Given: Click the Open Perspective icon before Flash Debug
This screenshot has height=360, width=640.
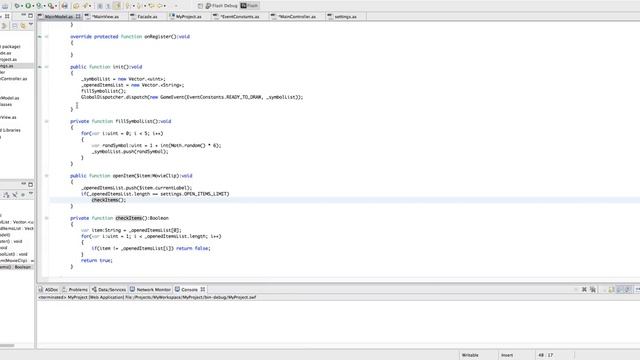Looking at the screenshot, I should 200,6.
